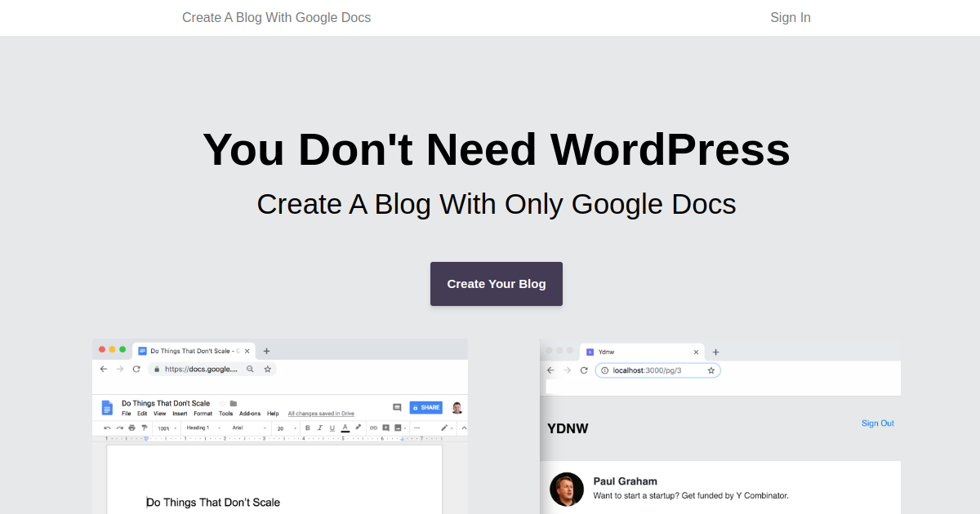Toggle Underline formatting in Docs toolbar
The image size is (980, 514).
332,428
